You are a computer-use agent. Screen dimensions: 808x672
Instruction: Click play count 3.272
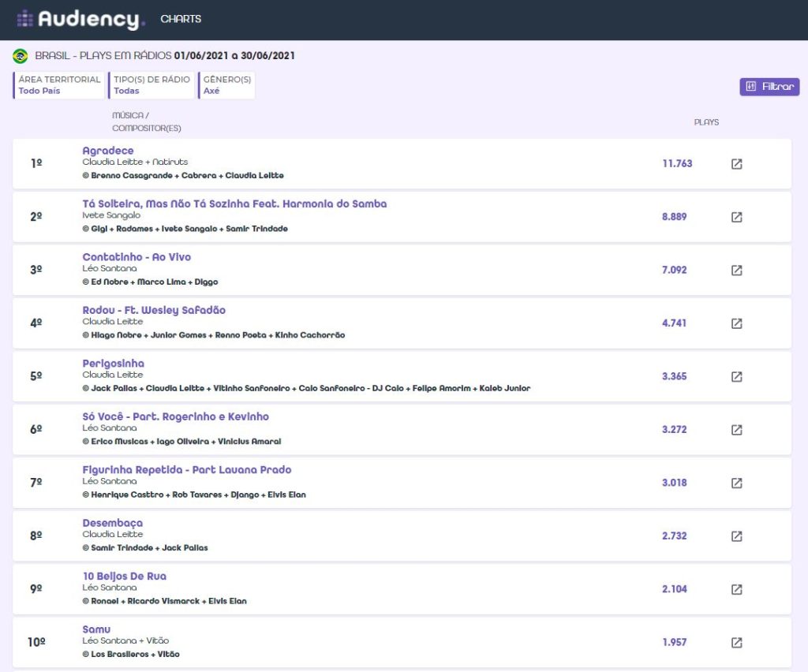coord(674,429)
